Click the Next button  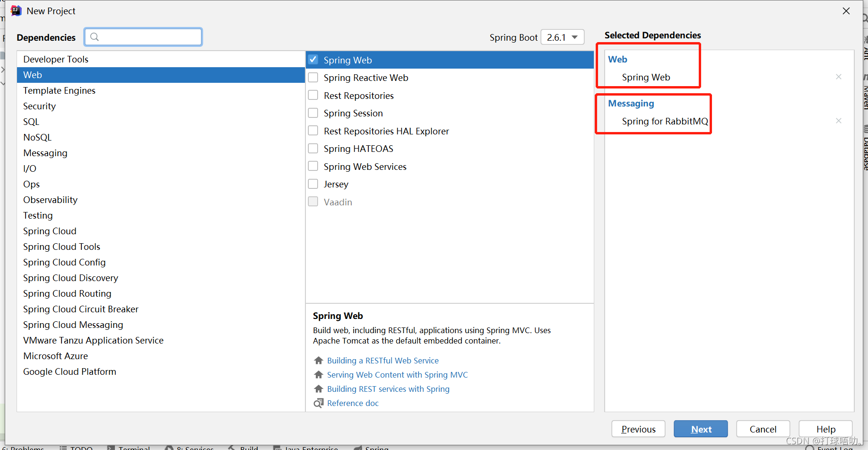(701, 429)
